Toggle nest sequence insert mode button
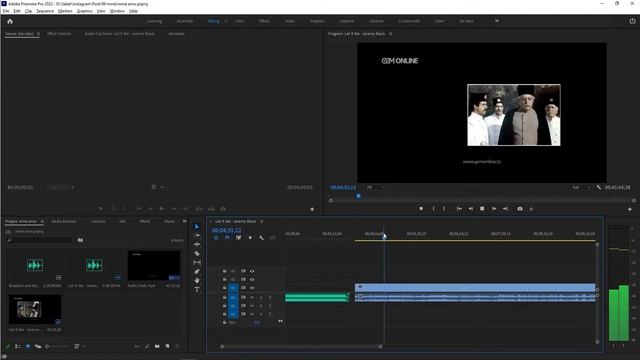 (x=216, y=238)
